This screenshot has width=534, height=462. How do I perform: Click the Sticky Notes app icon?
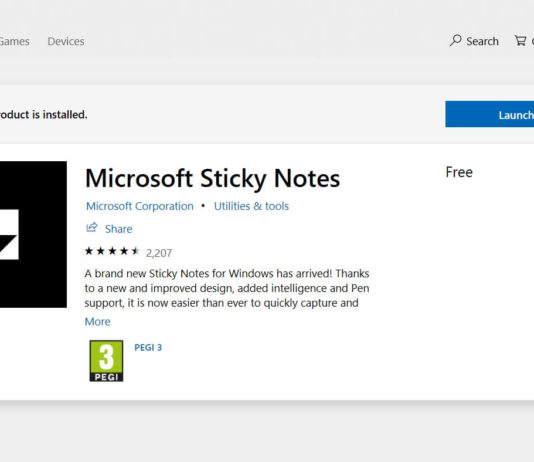(x=33, y=235)
